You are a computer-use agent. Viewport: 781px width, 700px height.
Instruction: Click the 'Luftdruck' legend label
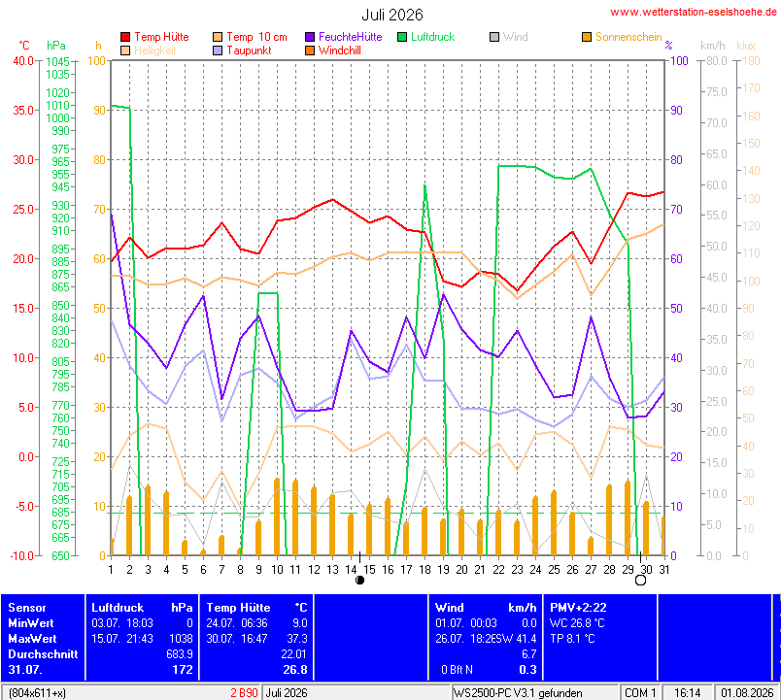(x=433, y=37)
